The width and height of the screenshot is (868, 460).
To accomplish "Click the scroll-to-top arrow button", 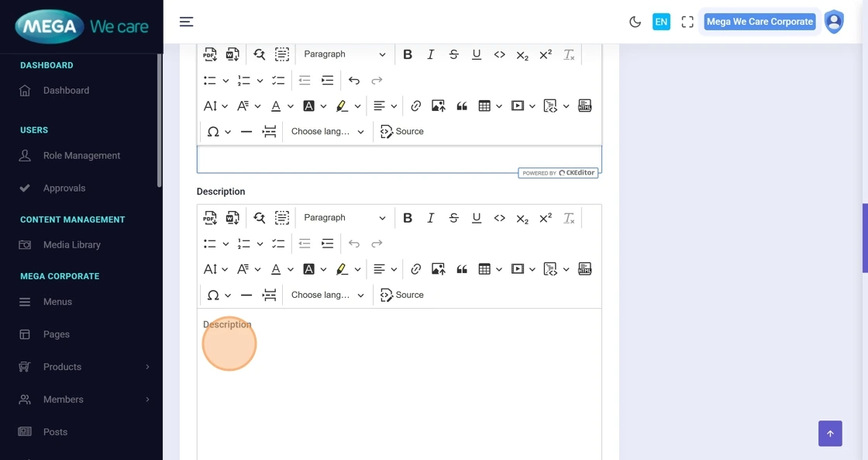I will click(x=830, y=434).
